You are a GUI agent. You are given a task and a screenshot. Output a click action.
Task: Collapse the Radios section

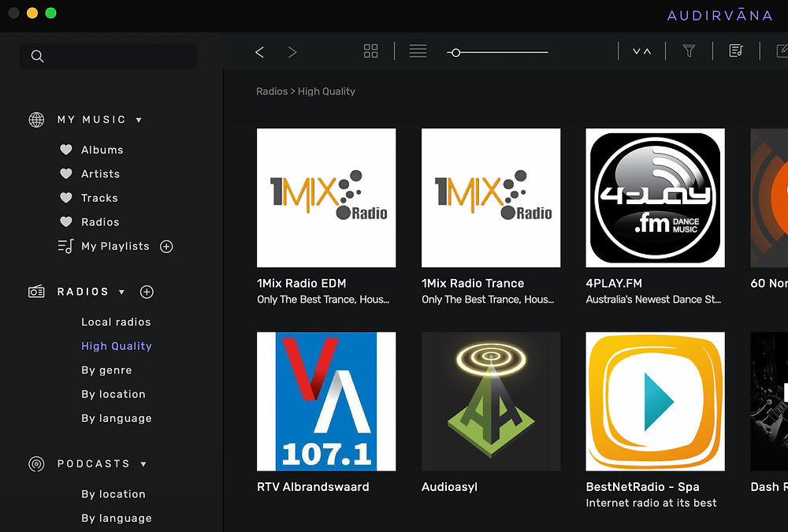coord(121,292)
